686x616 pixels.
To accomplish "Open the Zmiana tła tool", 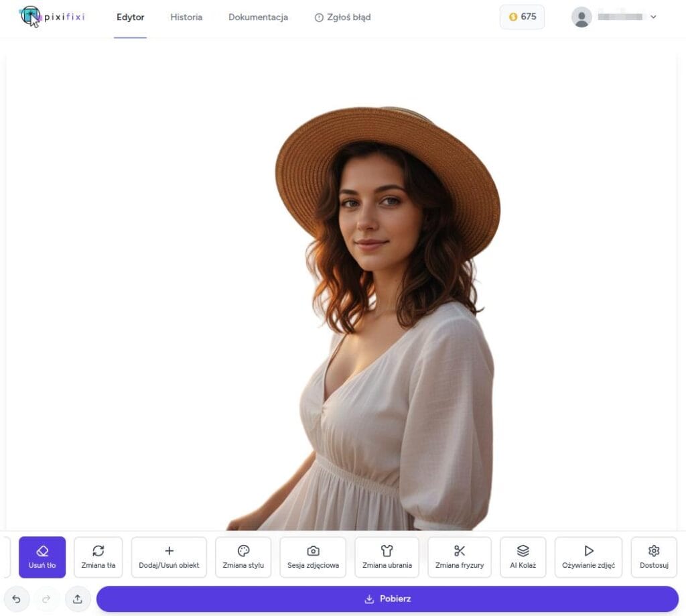I will pos(98,557).
